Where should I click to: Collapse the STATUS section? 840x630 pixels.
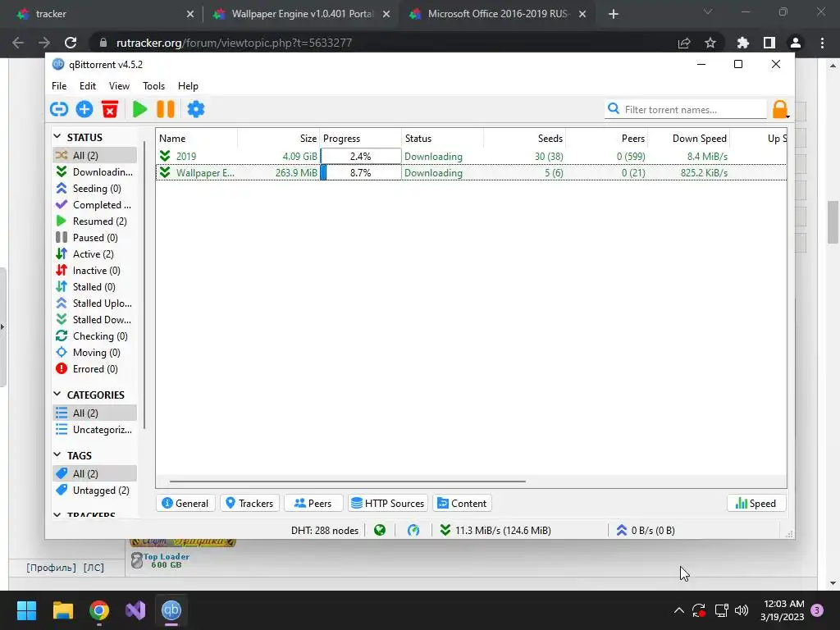57,137
